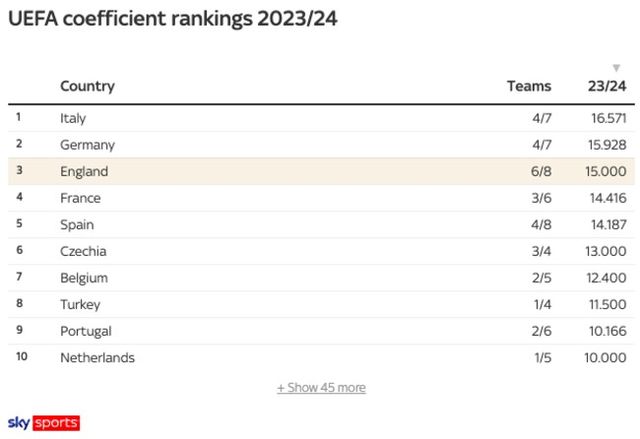Viewport: 640px width, 439px height.
Task: Click the Country column header
Action: [87, 86]
